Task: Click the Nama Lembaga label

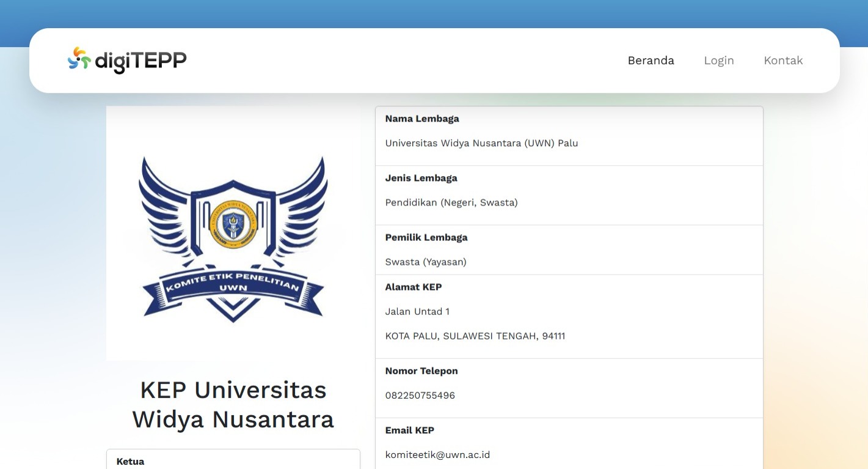Action: pyautogui.click(x=422, y=119)
